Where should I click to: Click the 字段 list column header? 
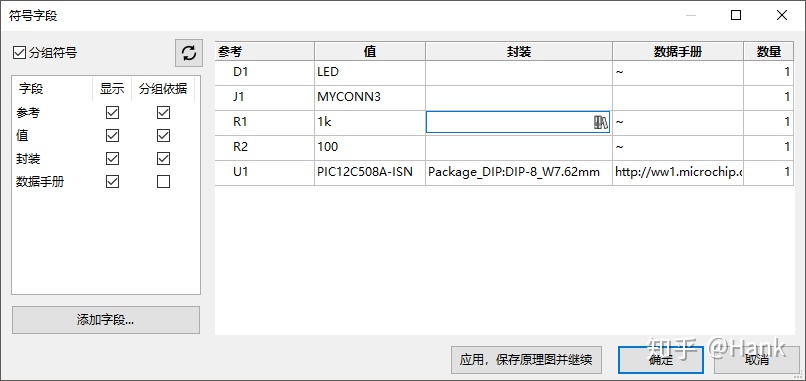click(52, 89)
